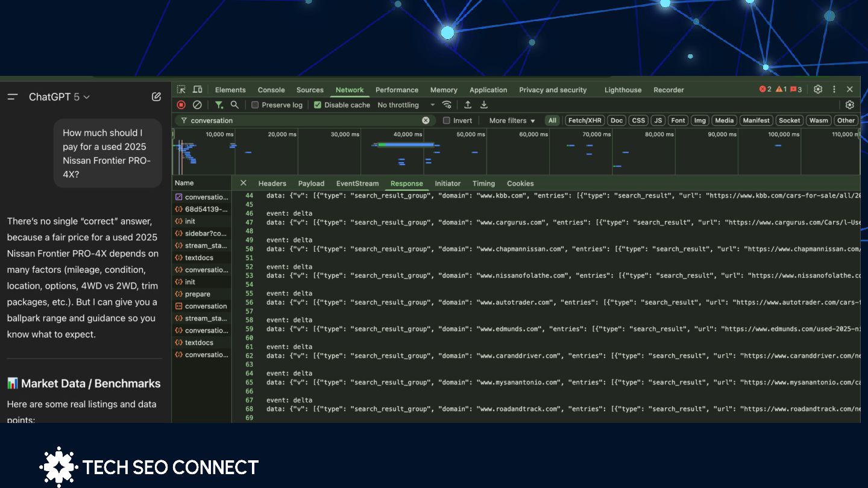
Task: Filter requests by Fetch/XHR
Action: [x=585, y=120]
